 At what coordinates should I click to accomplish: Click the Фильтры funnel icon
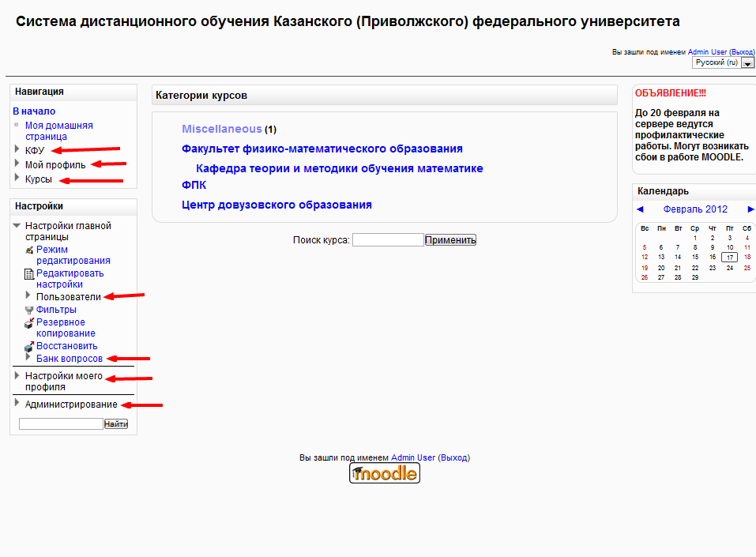[x=29, y=310]
